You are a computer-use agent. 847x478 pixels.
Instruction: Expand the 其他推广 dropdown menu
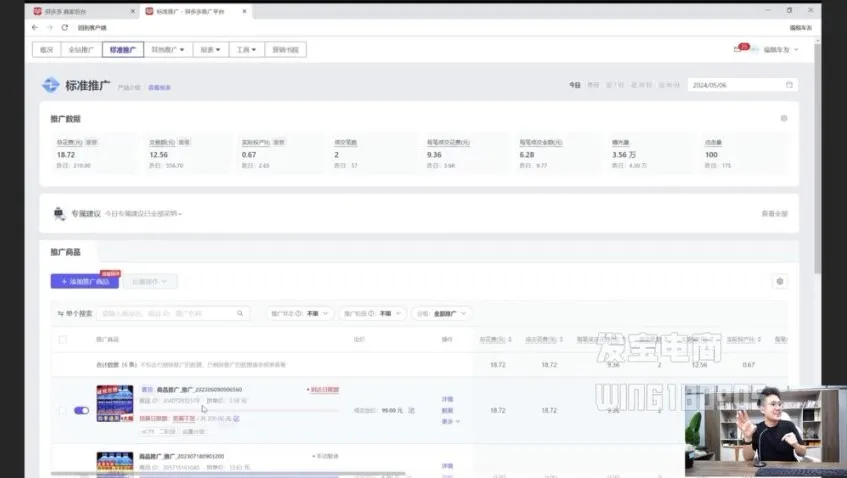tap(167, 49)
